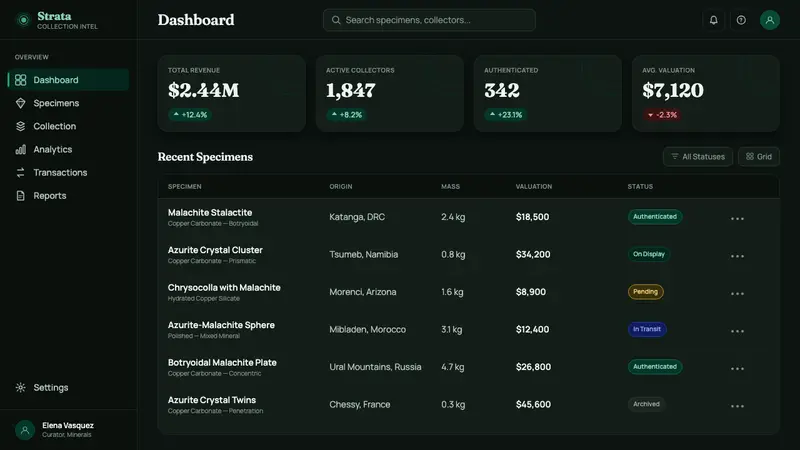The width and height of the screenshot is (800, 450).
Task: Click the In Transit status badge
Action: (x=647, y=329)
